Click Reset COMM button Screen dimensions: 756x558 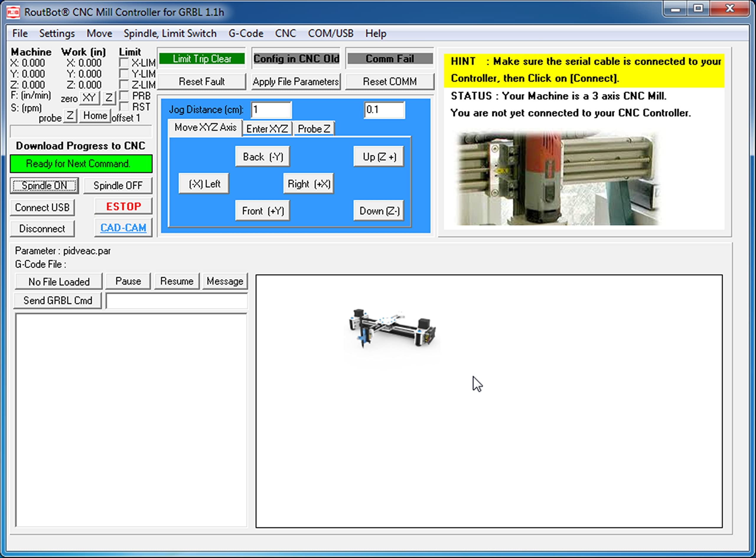[x=390, y=82]
